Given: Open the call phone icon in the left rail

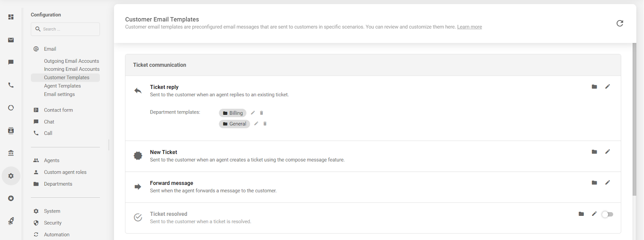Looking at the screenshot, I should coord(11,85).
